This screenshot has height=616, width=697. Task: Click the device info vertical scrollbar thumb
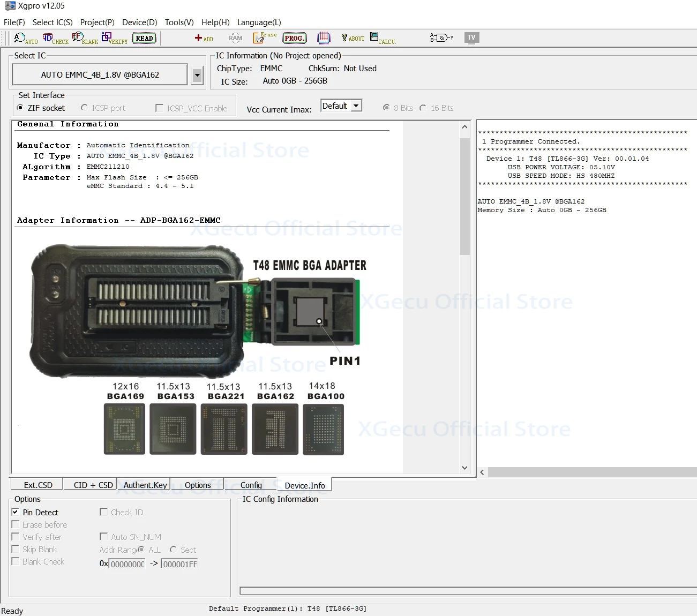click(x=464, y=196)
